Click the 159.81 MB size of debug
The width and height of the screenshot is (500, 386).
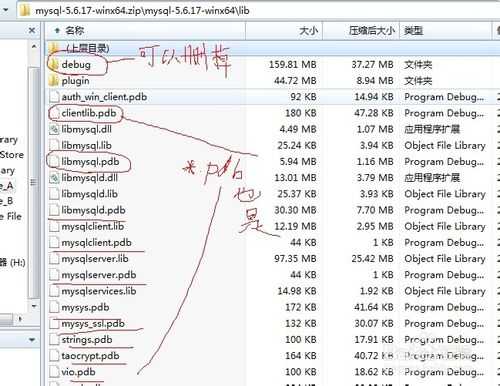coord(293,64)
